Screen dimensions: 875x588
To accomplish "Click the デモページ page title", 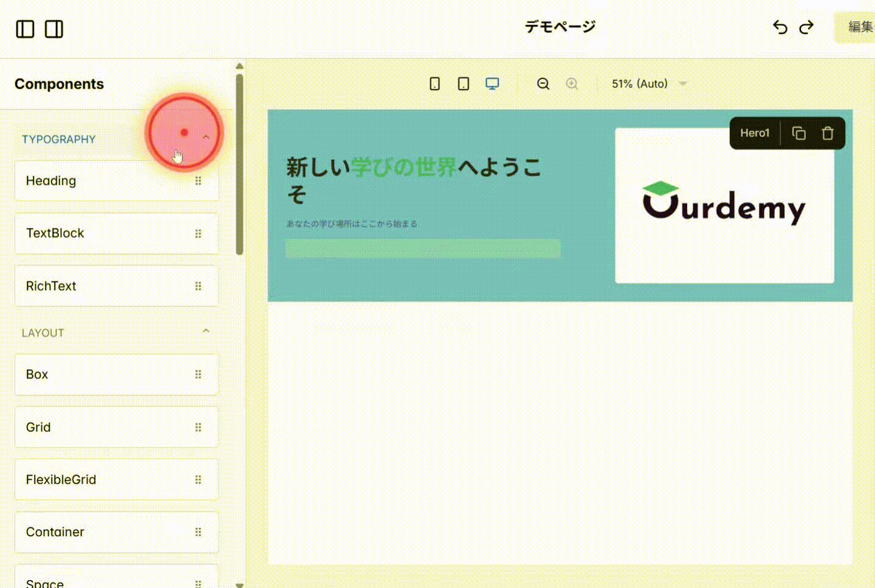I will tap(560, 27).
